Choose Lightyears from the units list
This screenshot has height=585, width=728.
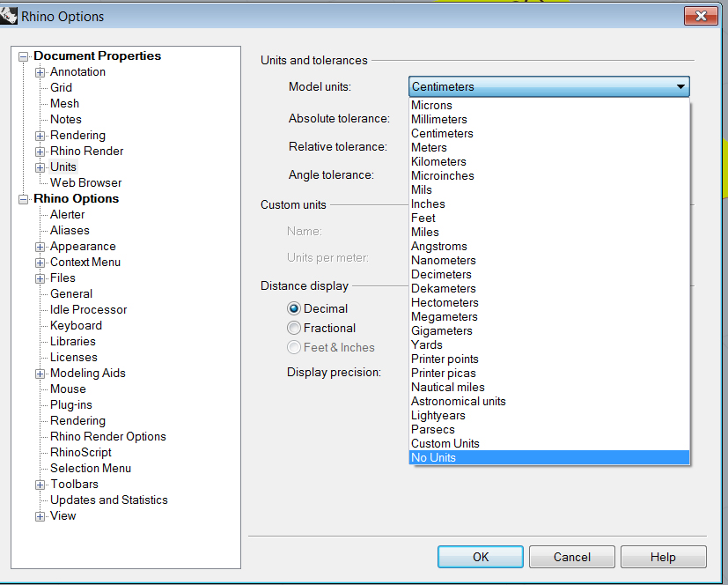[548, 415]
